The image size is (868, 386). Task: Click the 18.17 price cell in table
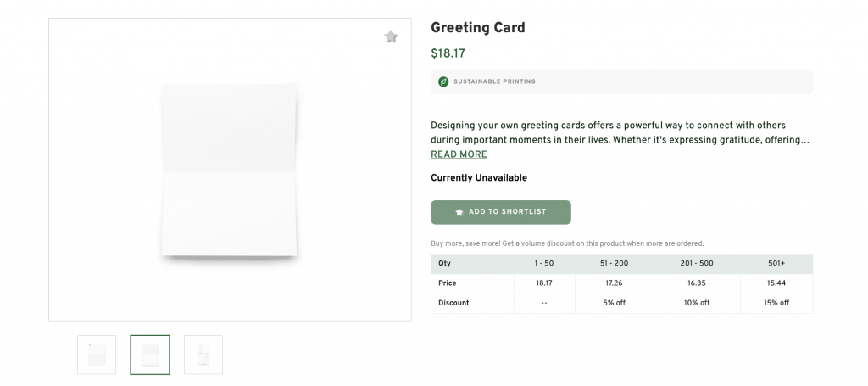click(544, 283)
